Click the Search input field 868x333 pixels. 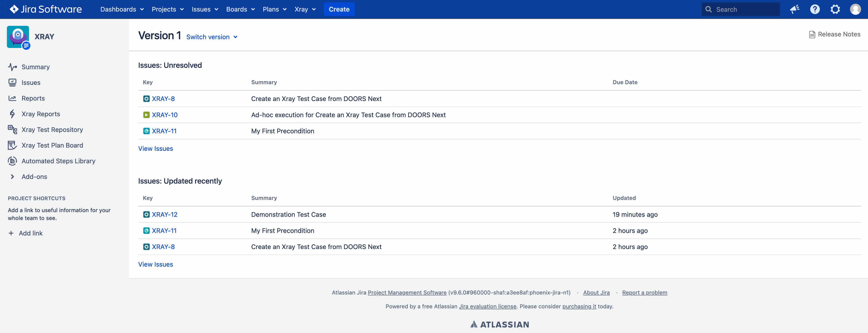[x=745, y=9]
